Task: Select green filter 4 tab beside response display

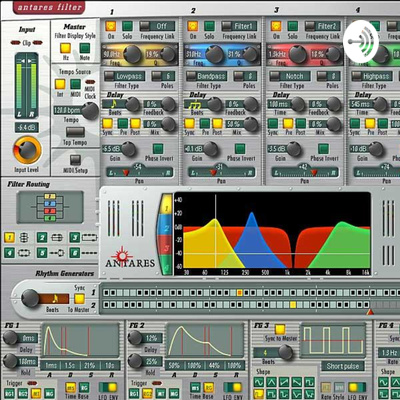Action: pyautogui.click(x=167, y=265)
